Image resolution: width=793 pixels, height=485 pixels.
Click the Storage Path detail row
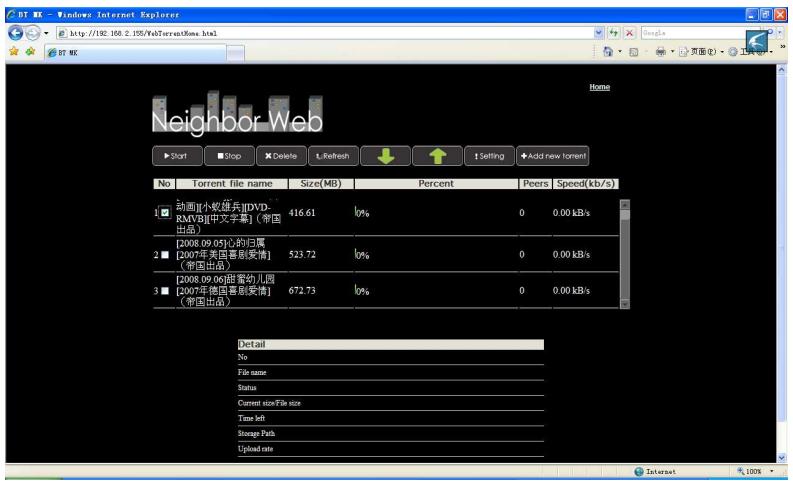(x=390, y=434)
